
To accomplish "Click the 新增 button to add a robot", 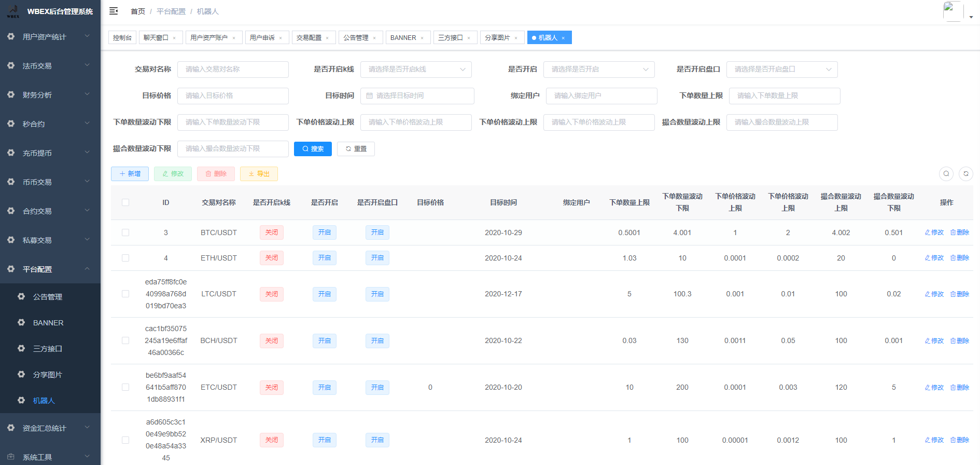I will [130, 174].
